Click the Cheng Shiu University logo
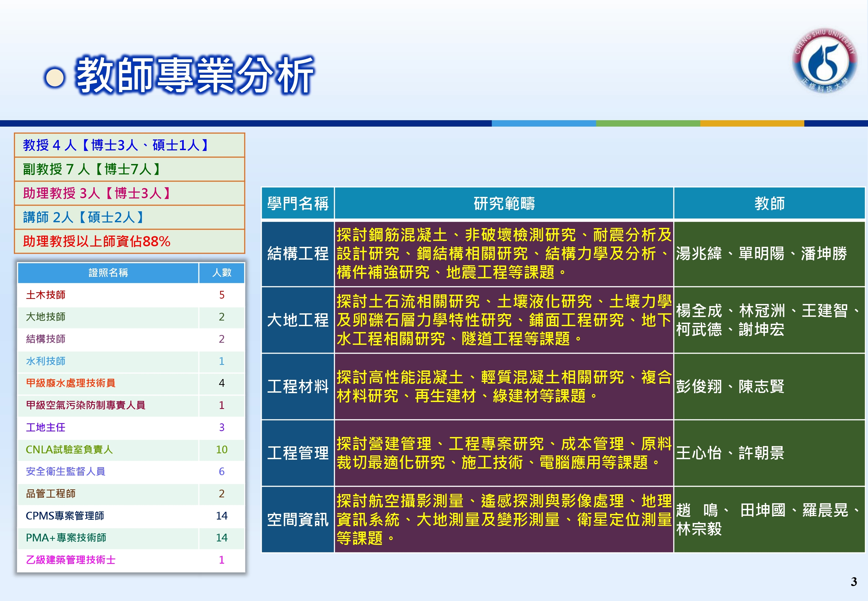 (x=824, y=61)
